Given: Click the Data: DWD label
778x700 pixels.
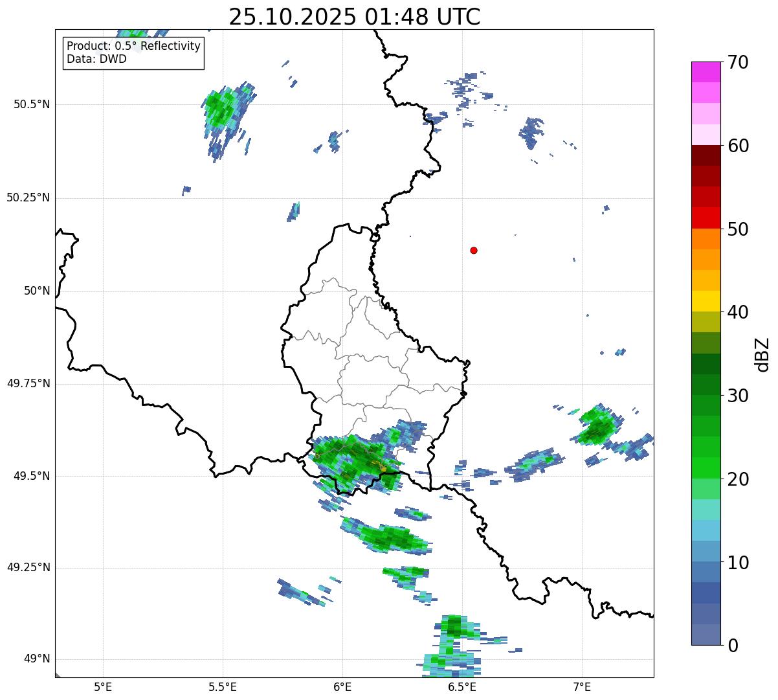Looking at the screenshot, I should click(96, 60).
